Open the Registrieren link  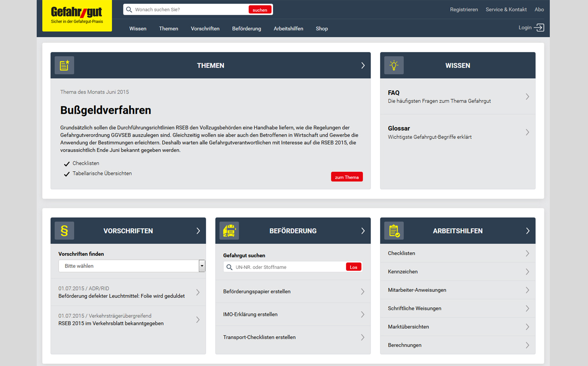(x=464, y=9)
